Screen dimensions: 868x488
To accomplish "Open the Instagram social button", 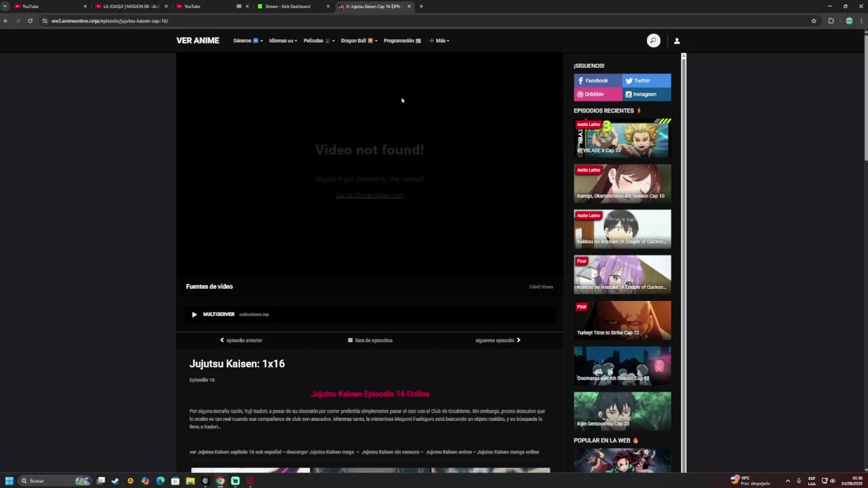I will click(647, 94).
